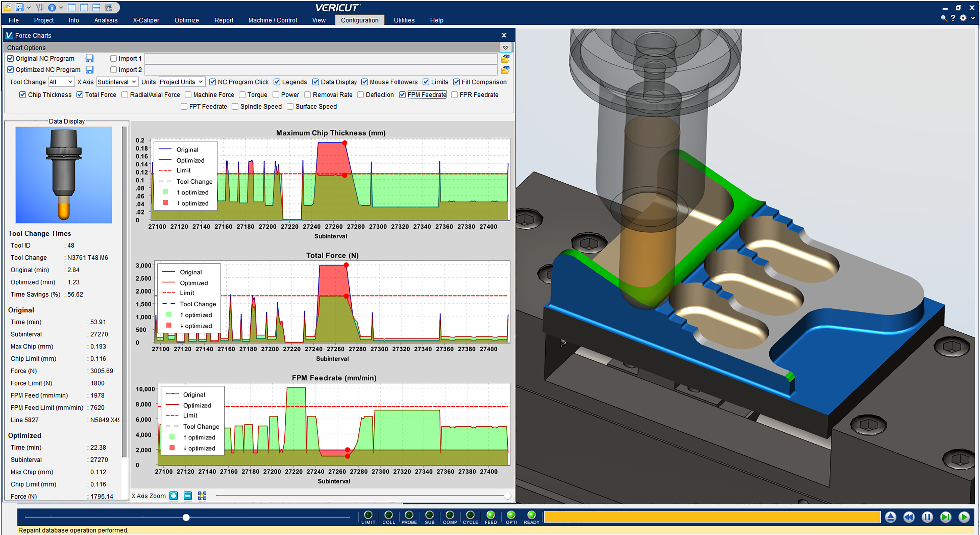Open the File menu
This screenshot has height=535, width=980.
13,20
